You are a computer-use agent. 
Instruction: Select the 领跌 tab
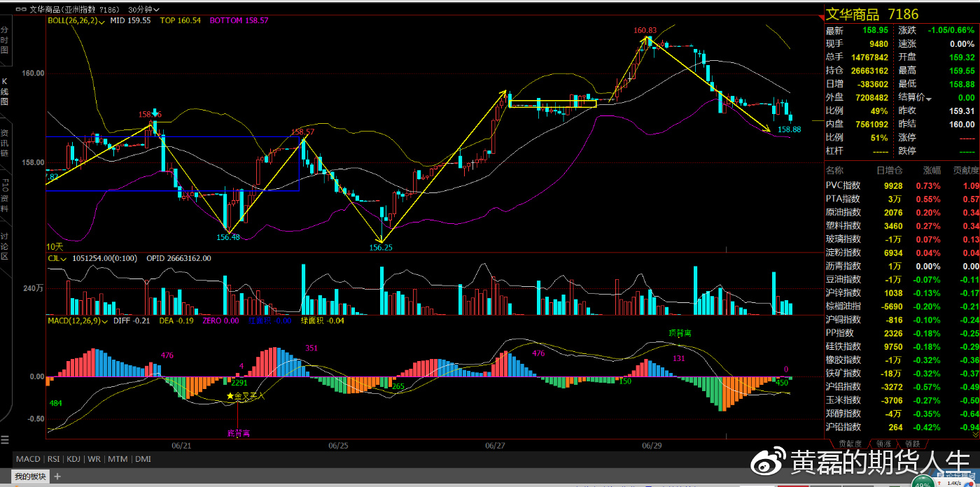click(x=912, y=444)
